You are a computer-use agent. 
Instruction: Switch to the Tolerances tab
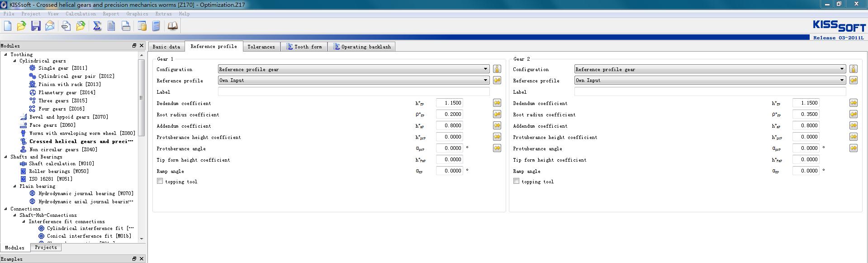[x=261, y=47]
